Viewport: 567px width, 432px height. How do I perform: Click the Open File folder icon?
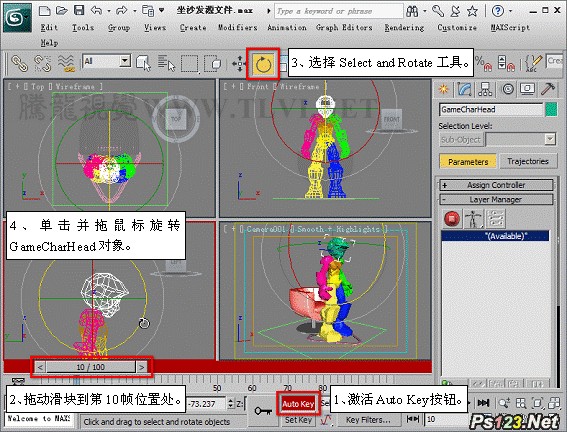point(62,10)
